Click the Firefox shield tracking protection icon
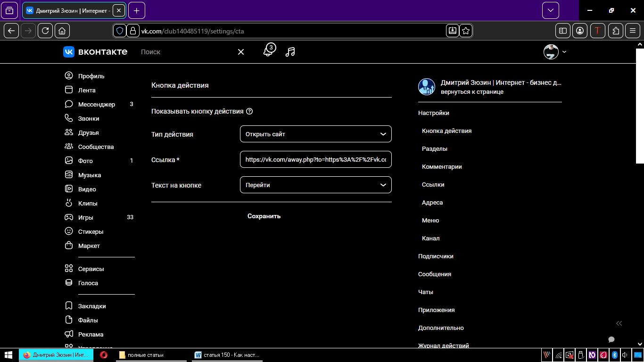The width and height of the screenshot is (644, 362). [x=120, y=31]
